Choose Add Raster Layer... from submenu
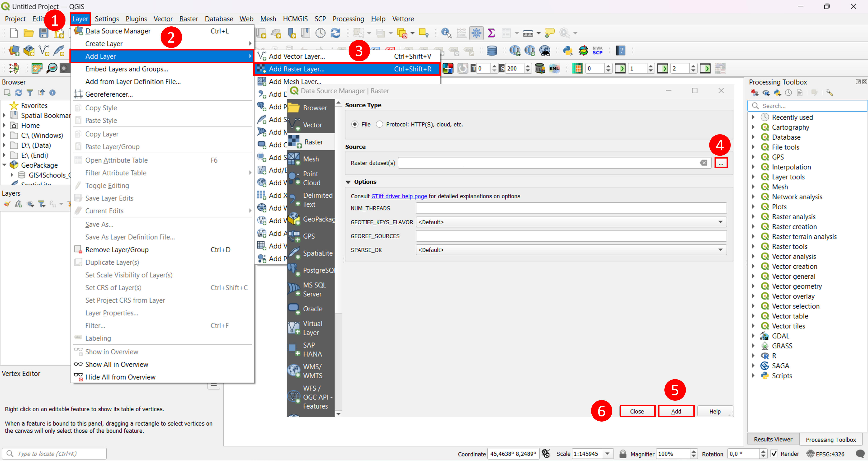This screenshot has width=868, height=461. (x=347, y=69)
